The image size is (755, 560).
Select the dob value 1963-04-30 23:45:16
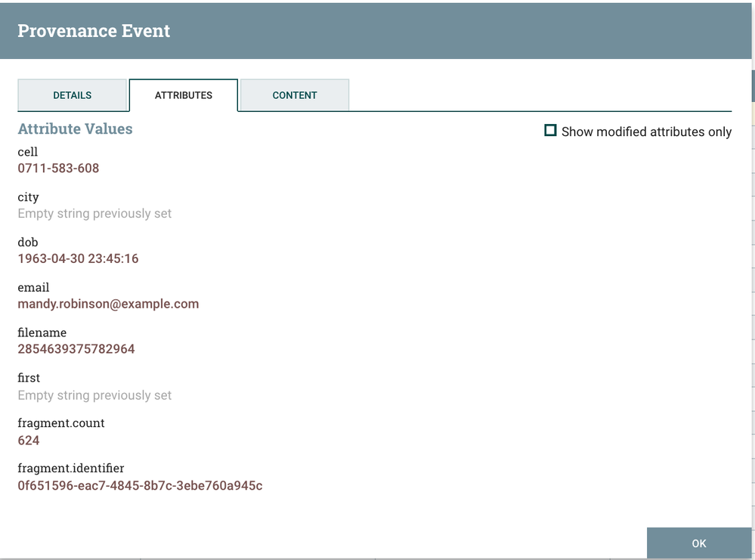(77, 258)
